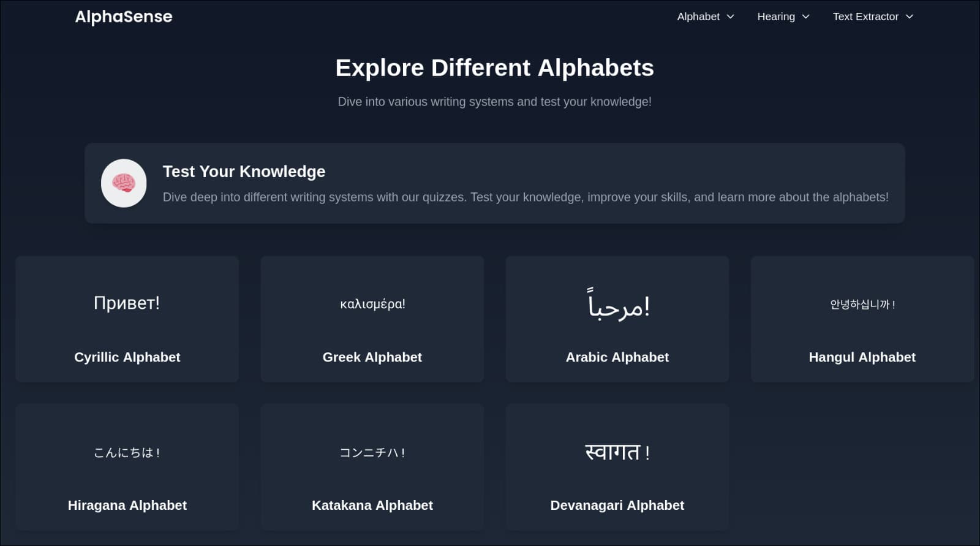Click the Dive into various writing systems subtitle

[x=495, y=102]
